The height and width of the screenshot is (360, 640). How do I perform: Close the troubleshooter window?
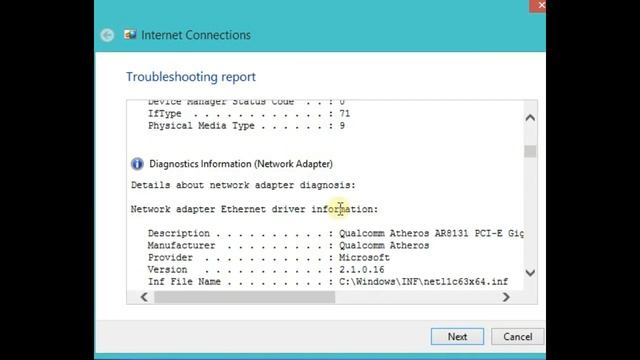coord(539,5)
